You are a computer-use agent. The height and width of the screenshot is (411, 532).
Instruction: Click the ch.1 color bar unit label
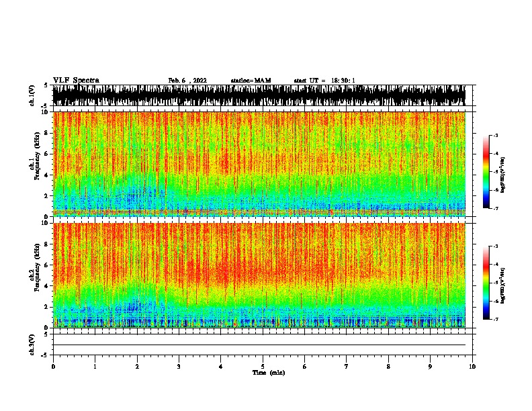pos(502,175)
